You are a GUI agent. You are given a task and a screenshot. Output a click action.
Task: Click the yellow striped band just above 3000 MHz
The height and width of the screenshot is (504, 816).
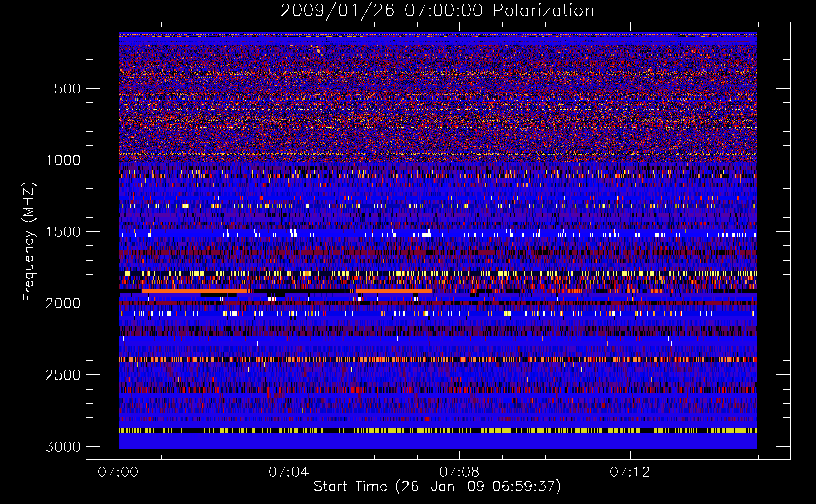[x=438, y=431]
